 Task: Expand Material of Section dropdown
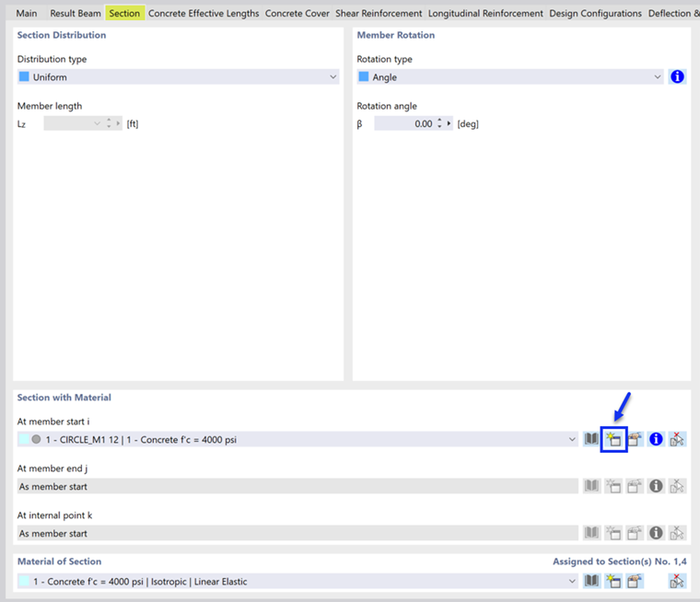pyautogui.click(x=572, y=581)
